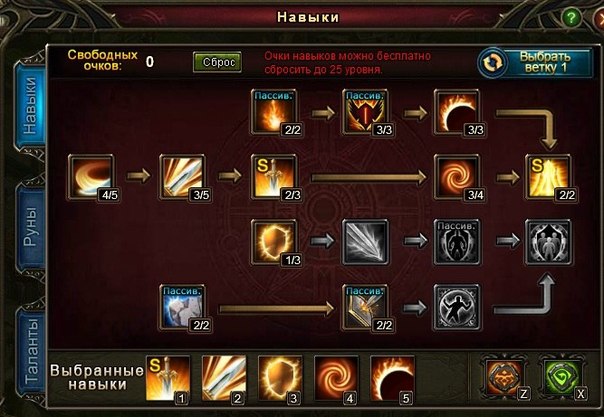Click the whirlwind slash skill with 4/5
The image size is (604, 417).
(x=91, y=177)
